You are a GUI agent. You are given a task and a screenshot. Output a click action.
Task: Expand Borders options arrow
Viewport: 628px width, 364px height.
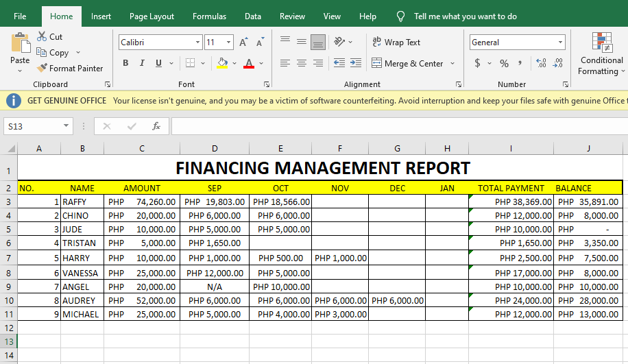tap(203, 63)
